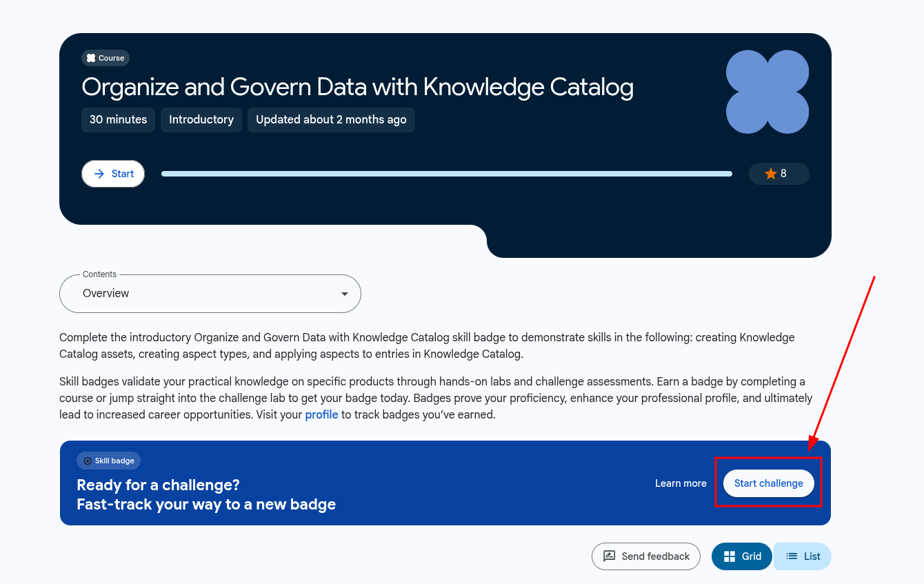This screenshot has height=584, width=924.
Task: Click the orange star rating icon
Action: tap(771, 174)
